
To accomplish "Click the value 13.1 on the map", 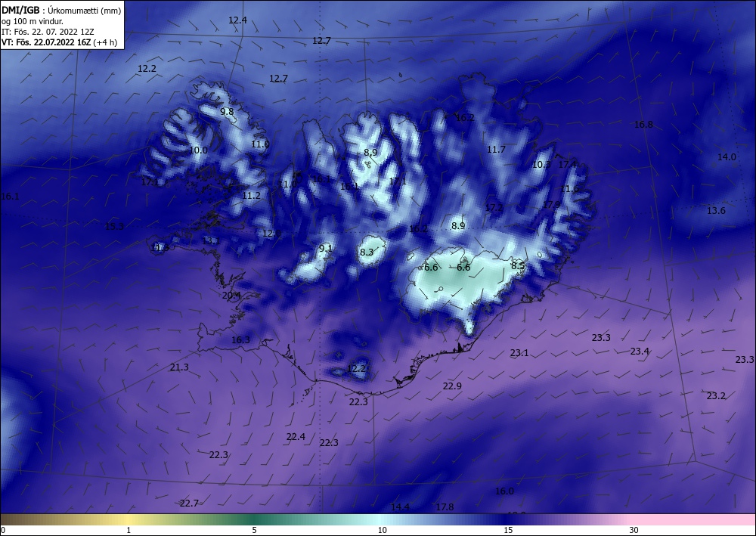I will pyautogui.click(x=211, y=240).
